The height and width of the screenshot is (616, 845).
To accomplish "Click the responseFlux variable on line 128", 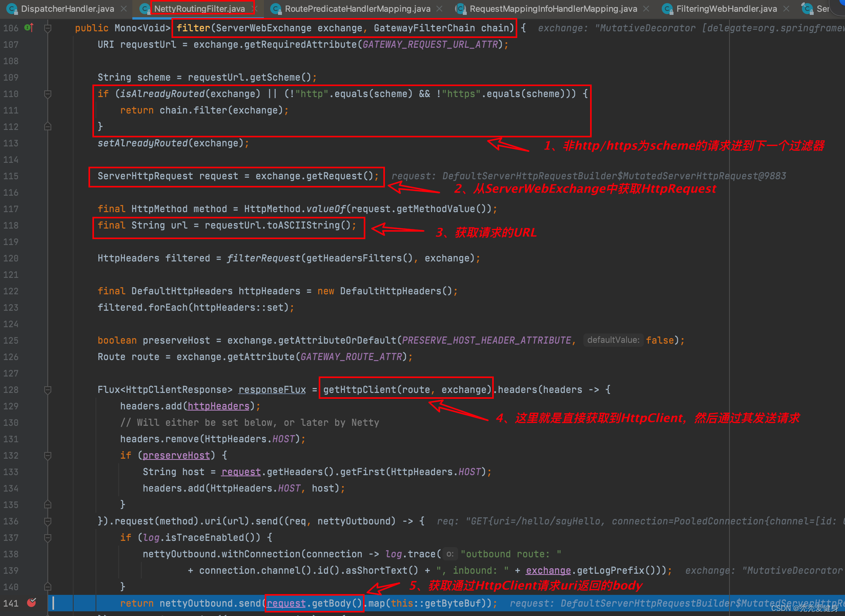I will pyautogui.click(x=272, y=390).
